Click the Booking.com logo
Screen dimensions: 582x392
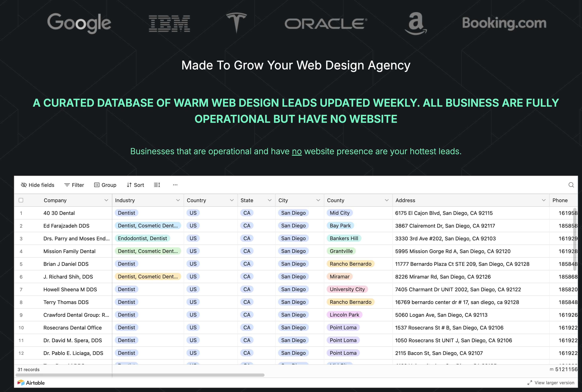(x=504, y=23)
